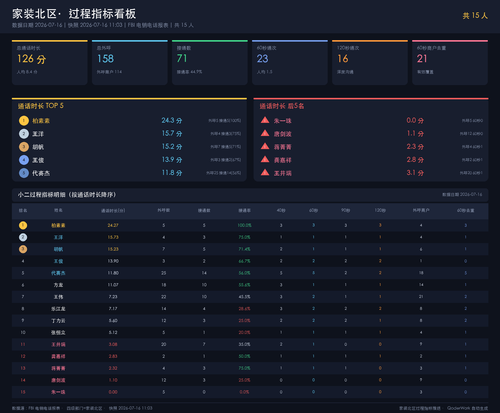Click the name 王伟 in the table

[58, 297]
